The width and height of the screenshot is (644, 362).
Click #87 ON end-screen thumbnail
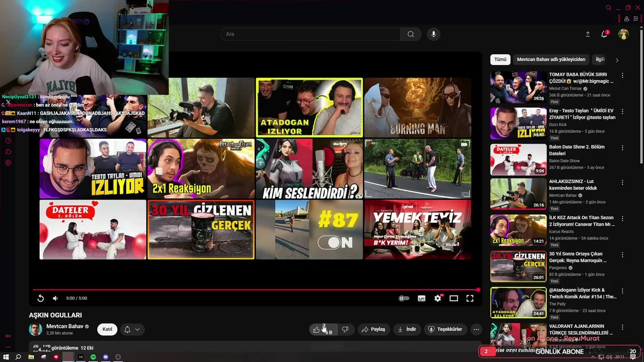[309, 230]
